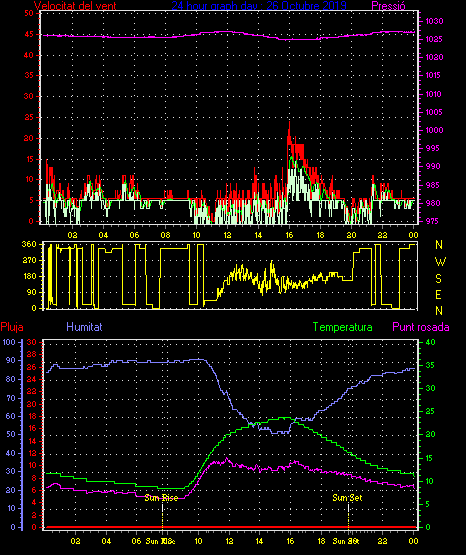The image size is (466, 555).
Task: Select the '24 hour graph day : 26 Octubre 2019' title
Action: [259, 5]
